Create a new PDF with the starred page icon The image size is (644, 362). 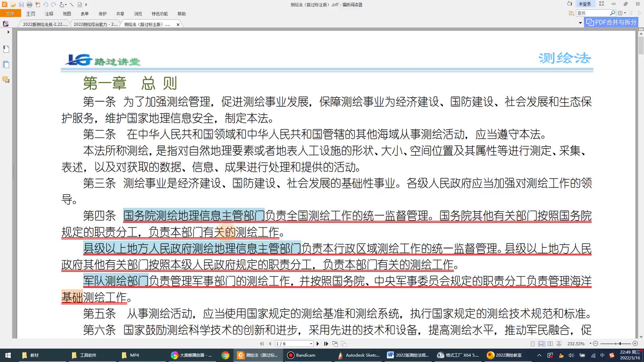tap(38, 5)
